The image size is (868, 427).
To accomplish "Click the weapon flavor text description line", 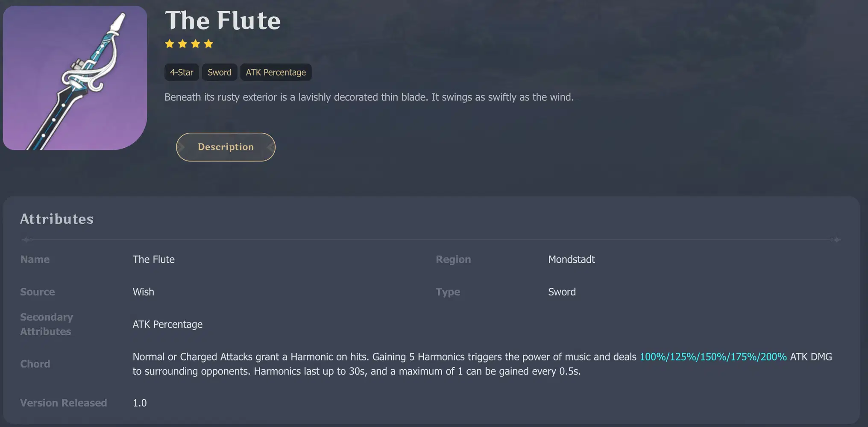I will [x=369, y=97].
